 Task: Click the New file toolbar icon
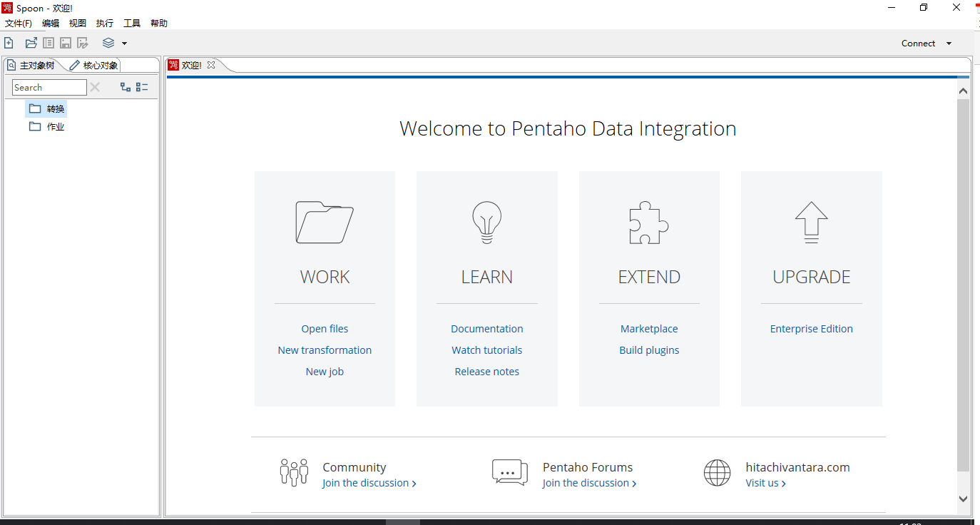9,43
